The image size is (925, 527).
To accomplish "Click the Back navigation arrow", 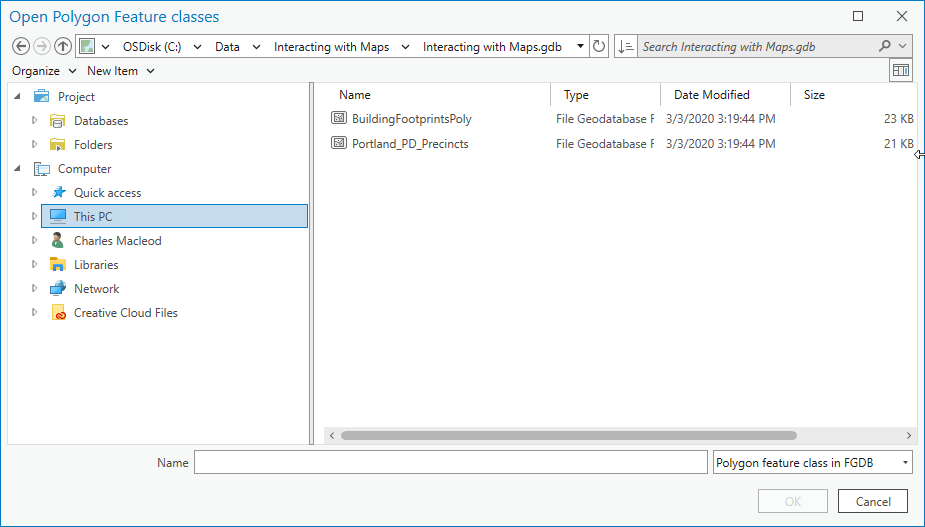I will click(20, 47).
